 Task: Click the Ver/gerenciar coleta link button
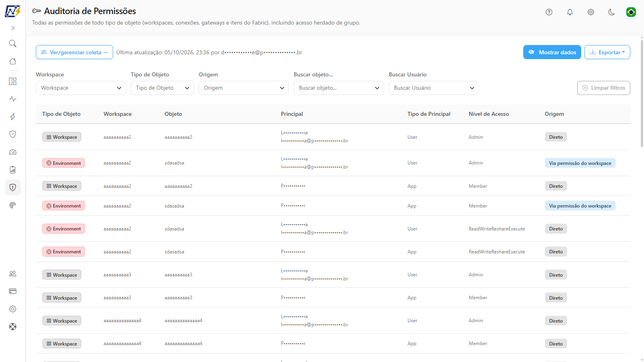(74, 52)
